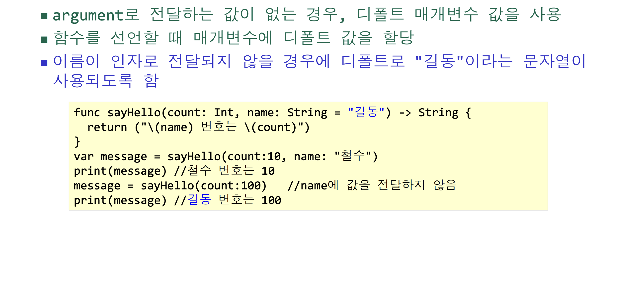Click the blue '길동' in the last comment

(x=199, y=200)
